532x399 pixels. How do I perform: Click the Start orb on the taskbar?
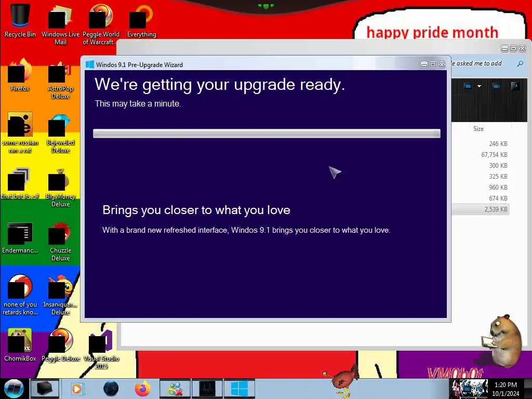[x=14, y=389]
